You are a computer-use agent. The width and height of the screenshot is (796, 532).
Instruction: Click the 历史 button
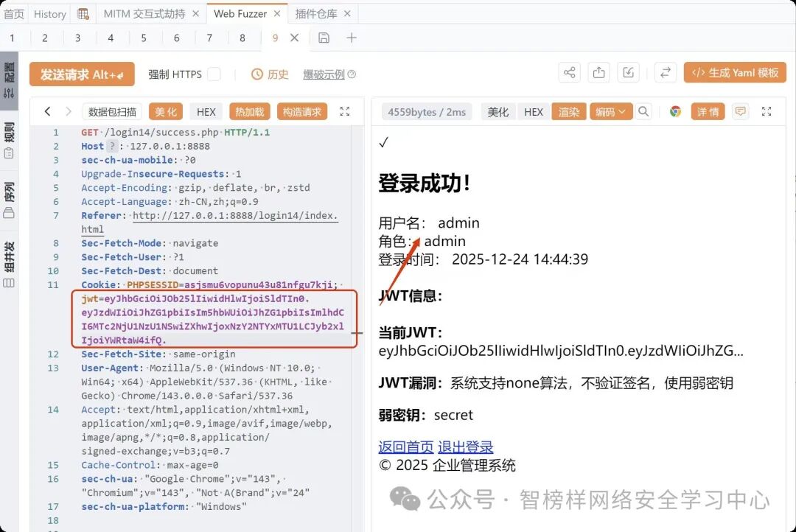270,74
